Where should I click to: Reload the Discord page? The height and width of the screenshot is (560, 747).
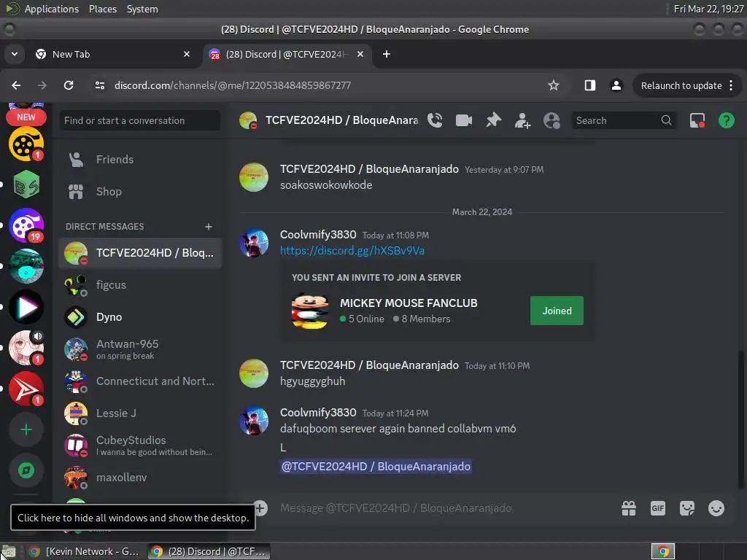pyautogui.click(x=69, y=85)
